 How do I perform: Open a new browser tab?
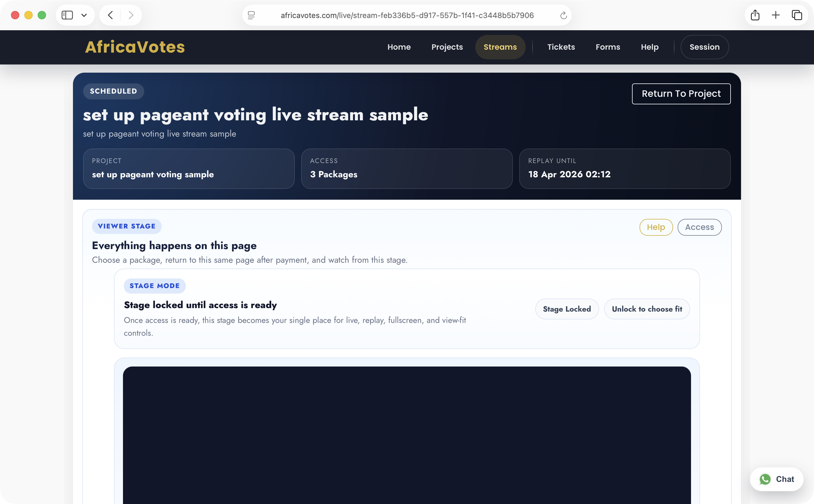(x=776, y=15)
